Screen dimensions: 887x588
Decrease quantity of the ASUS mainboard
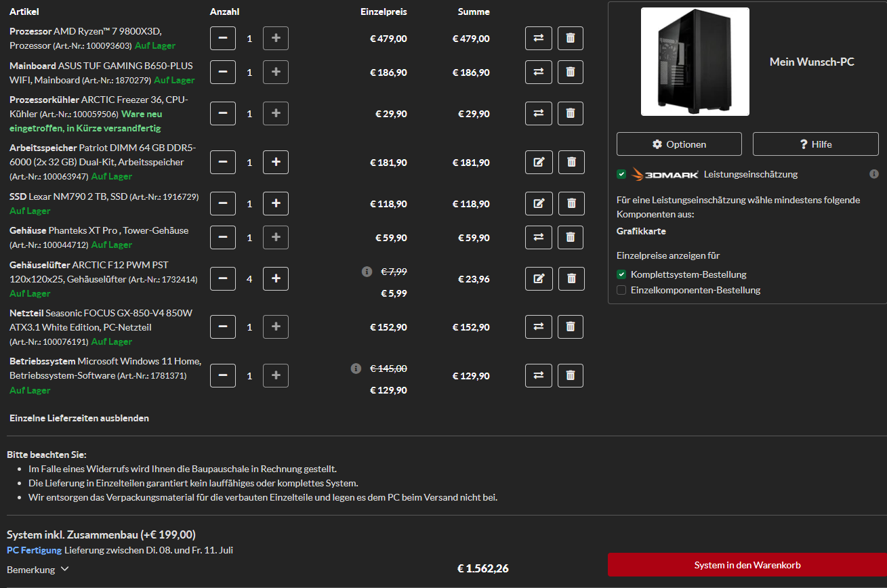pos(223,72)
